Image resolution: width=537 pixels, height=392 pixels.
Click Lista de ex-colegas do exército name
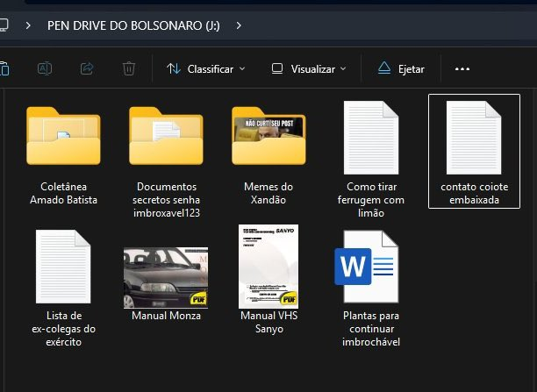(x=64, y=328)
